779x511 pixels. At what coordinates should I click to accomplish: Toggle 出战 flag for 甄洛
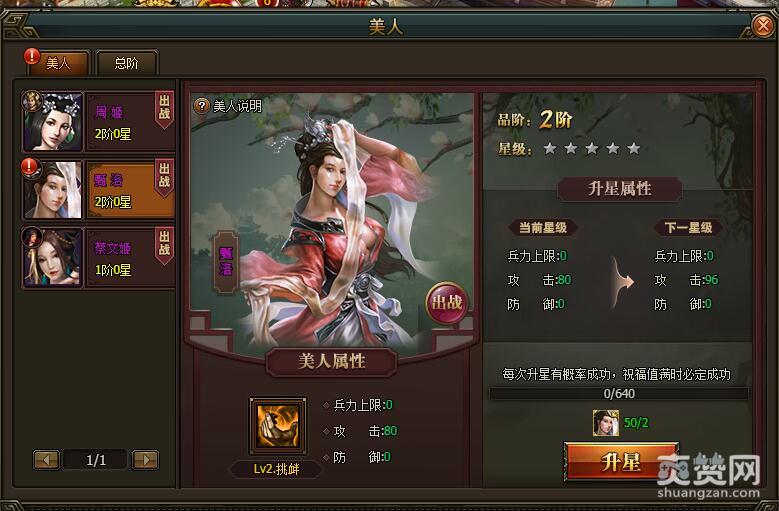point(164,176)
